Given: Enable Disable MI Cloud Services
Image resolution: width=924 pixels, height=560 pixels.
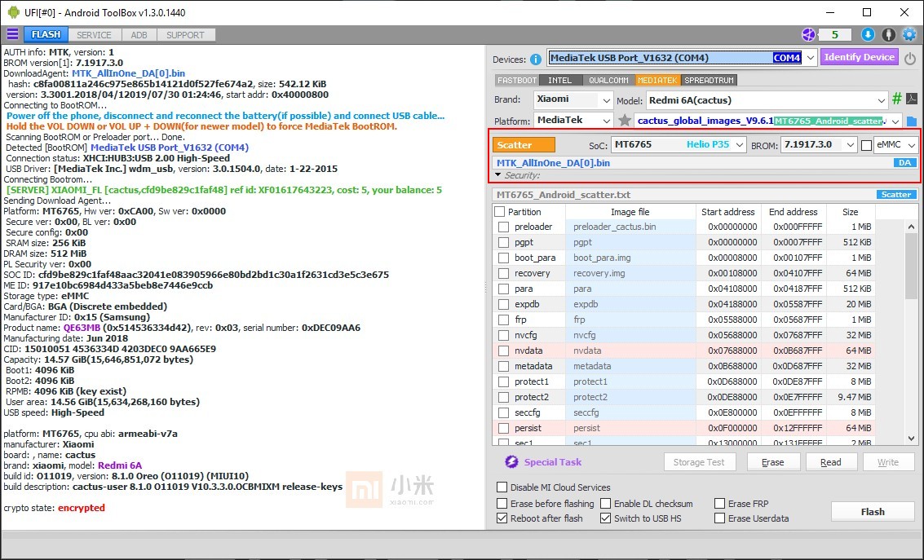Looking at the screenshot, I should [x=502, y=487].
